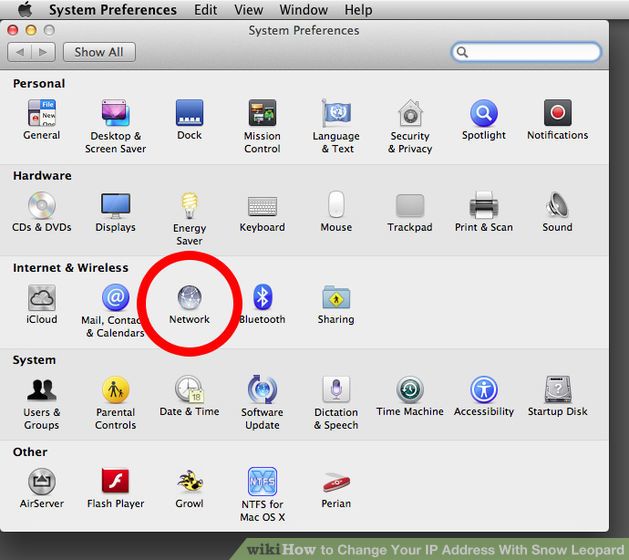Open Users & Groups pane
Image resolution: width=629 pixels, height=560 pixels.
pos(42,403)
